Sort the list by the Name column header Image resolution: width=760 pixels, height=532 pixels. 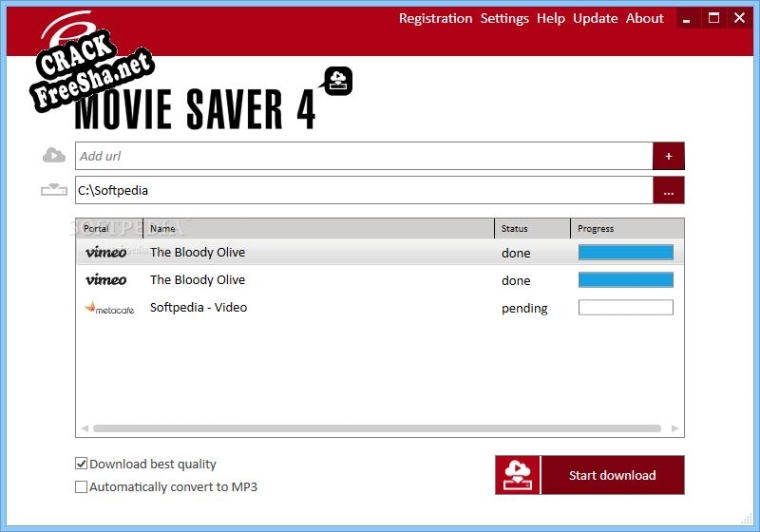tap(318, 229)
